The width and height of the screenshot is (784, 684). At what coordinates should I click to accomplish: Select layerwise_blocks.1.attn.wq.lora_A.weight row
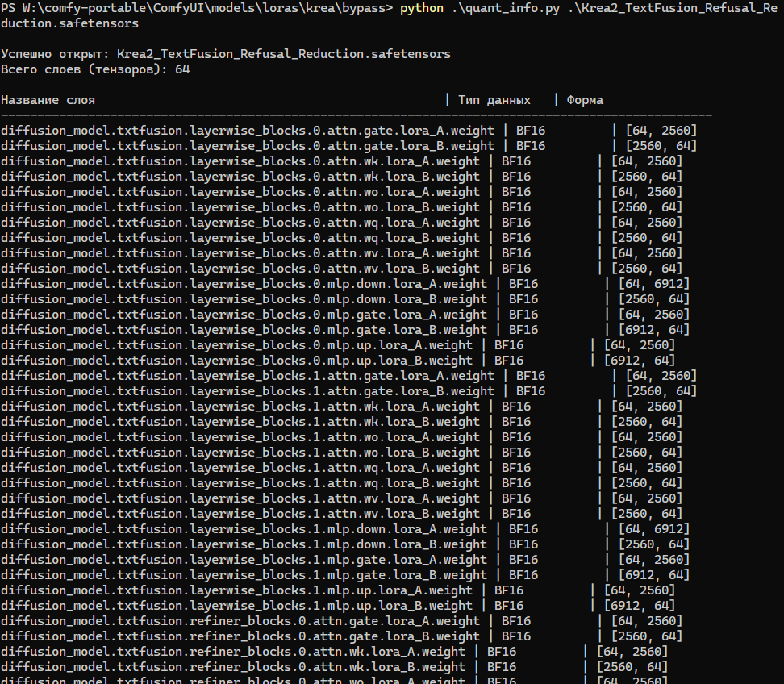pos(341,468)
